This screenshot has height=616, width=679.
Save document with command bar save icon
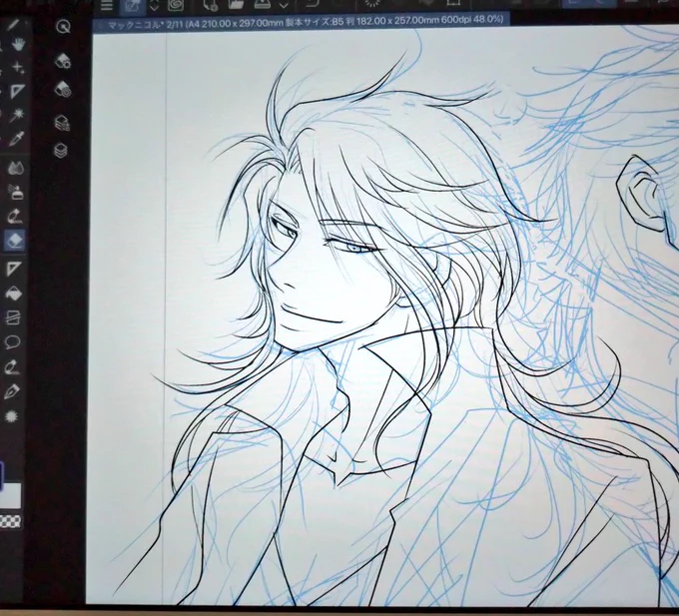tap(262, 4)
